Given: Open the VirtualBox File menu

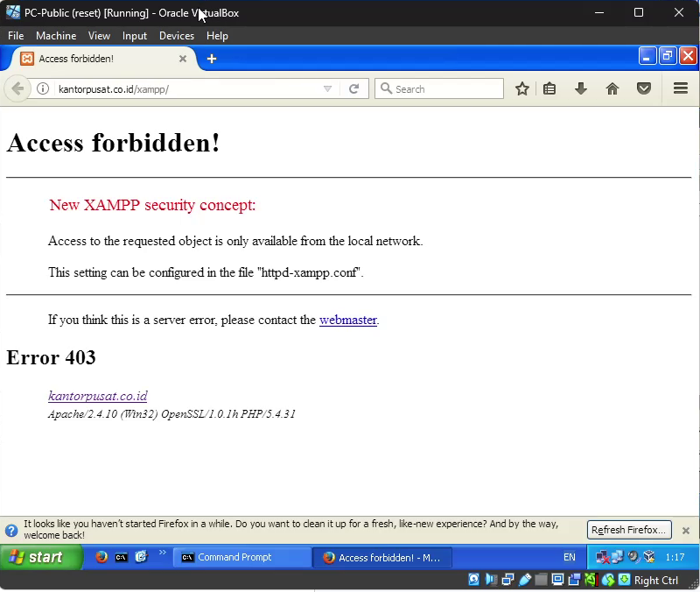Looking at the screenshot, I should 16,36.
